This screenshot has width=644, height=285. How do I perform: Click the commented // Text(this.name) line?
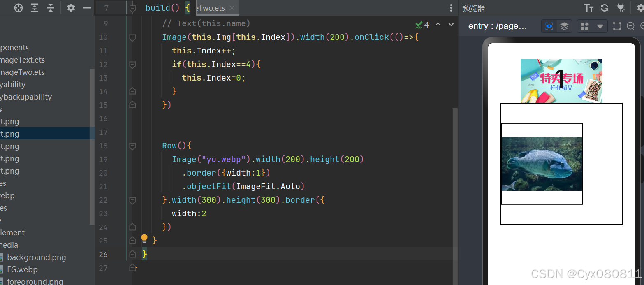point(206,23)
